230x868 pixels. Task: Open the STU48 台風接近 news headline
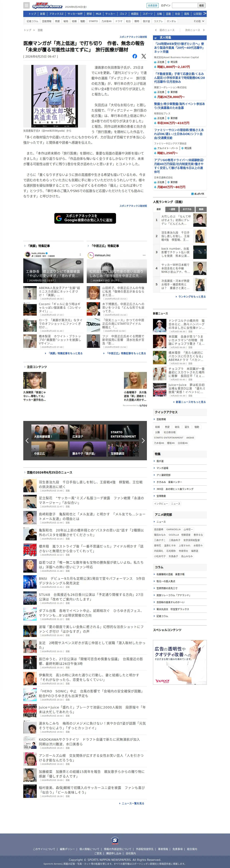91,597
